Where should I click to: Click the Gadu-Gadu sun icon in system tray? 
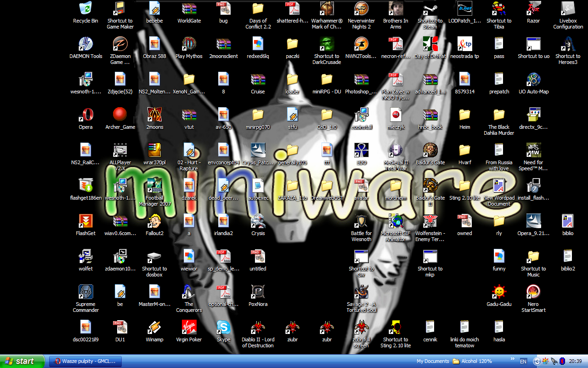tap(545, 362)
